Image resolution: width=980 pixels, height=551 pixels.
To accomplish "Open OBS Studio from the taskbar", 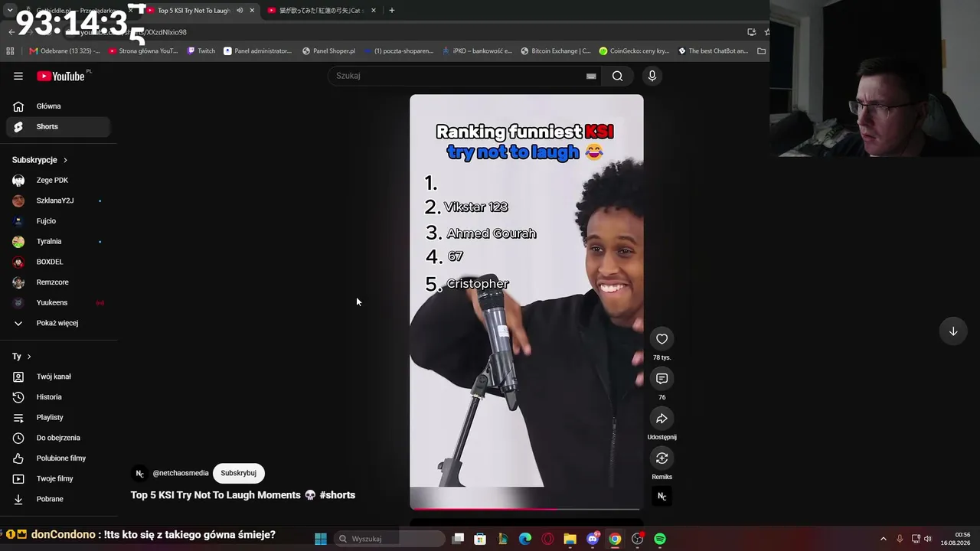I will pos(637,539).
